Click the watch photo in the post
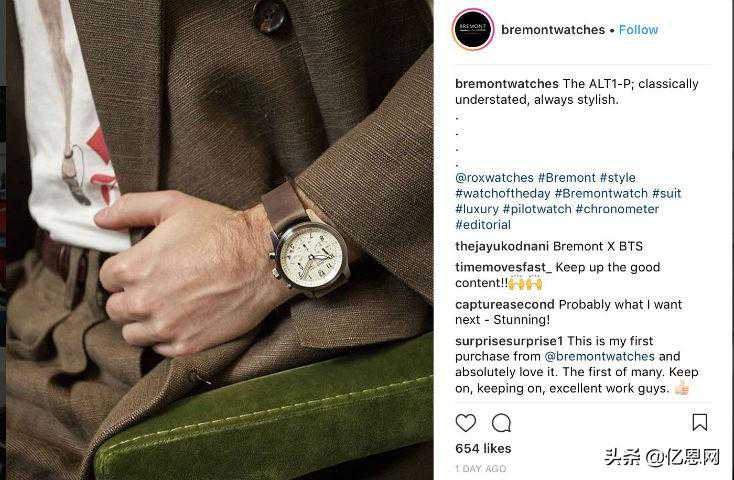 pyautogui.click(x=219, y=240)
